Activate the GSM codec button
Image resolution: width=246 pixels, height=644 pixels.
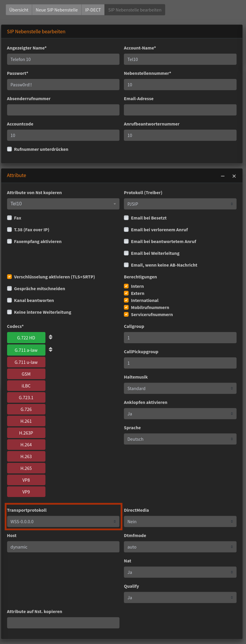click(26, 374)
